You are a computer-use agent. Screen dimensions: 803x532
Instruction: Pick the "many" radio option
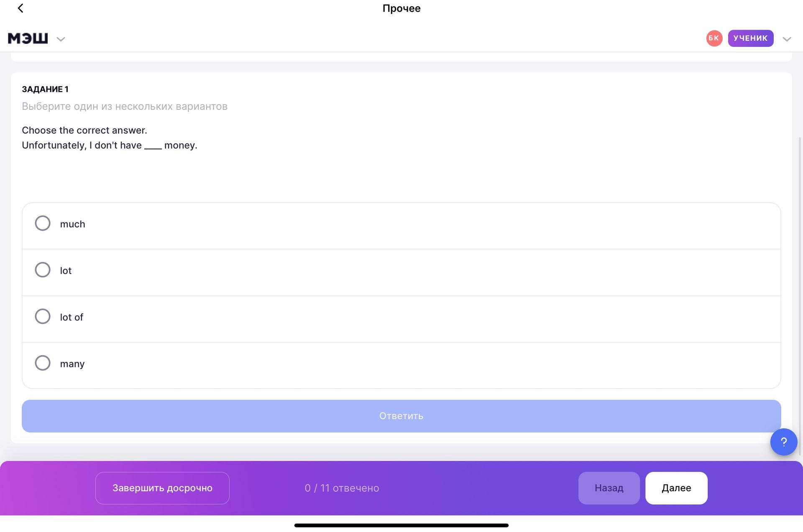point(43,363)
